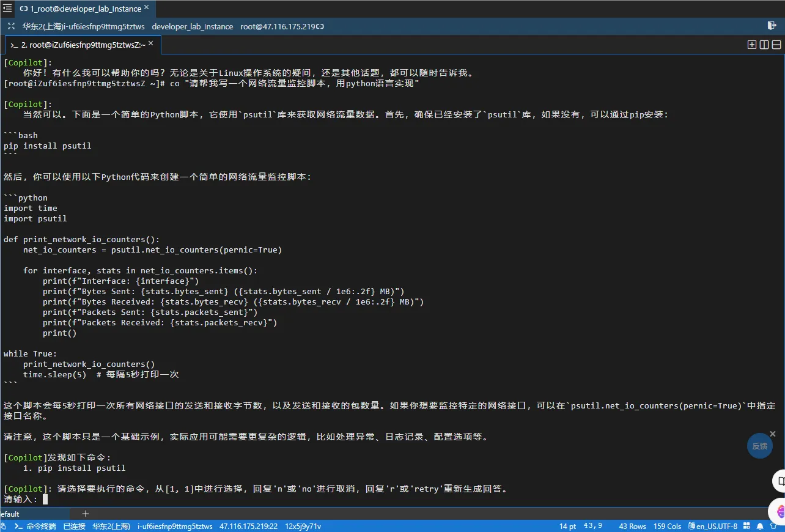Open the book documentation floating icon
The width and height of the screenshot is (785, 532).
(779, 480)
